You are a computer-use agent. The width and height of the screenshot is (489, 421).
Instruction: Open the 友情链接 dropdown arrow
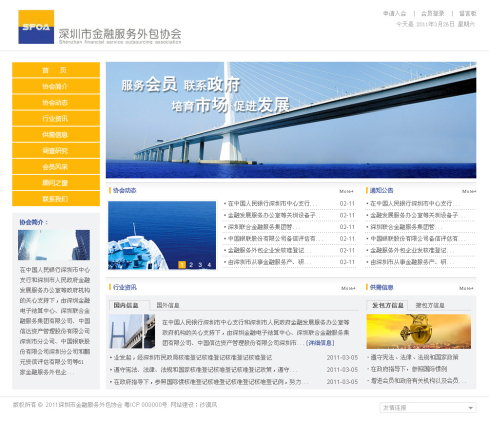coord(470,408)
